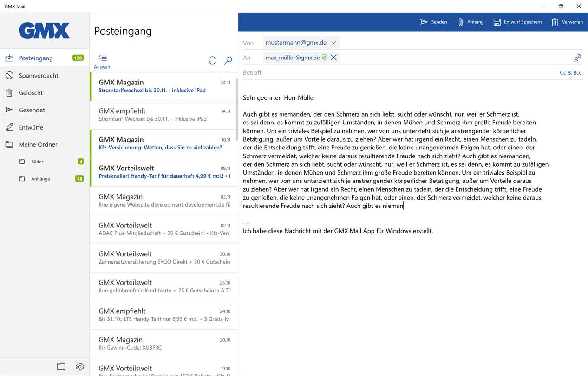Open the Gelöscht folder

tap(45, 92)
